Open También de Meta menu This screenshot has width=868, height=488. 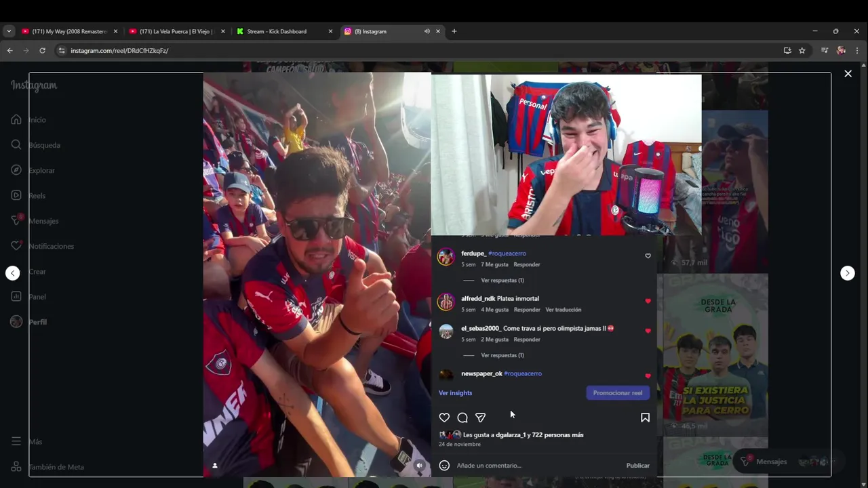[x=47, y=466]
